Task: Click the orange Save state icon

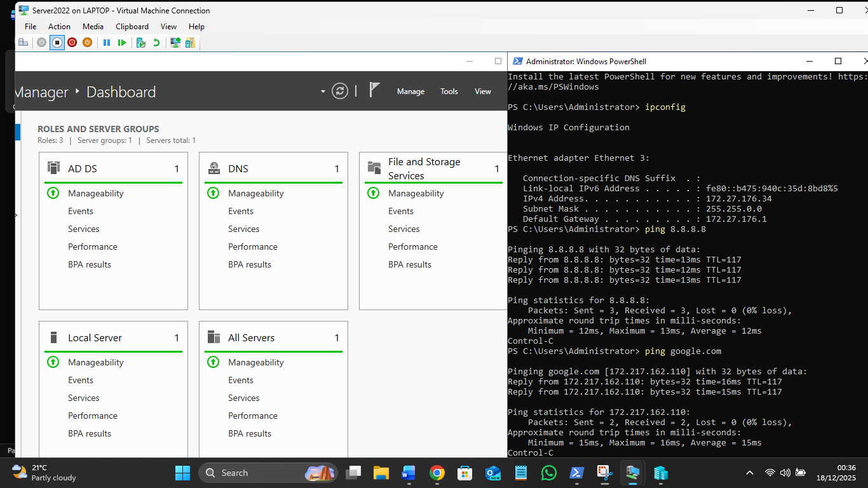Action: (87, 43)
